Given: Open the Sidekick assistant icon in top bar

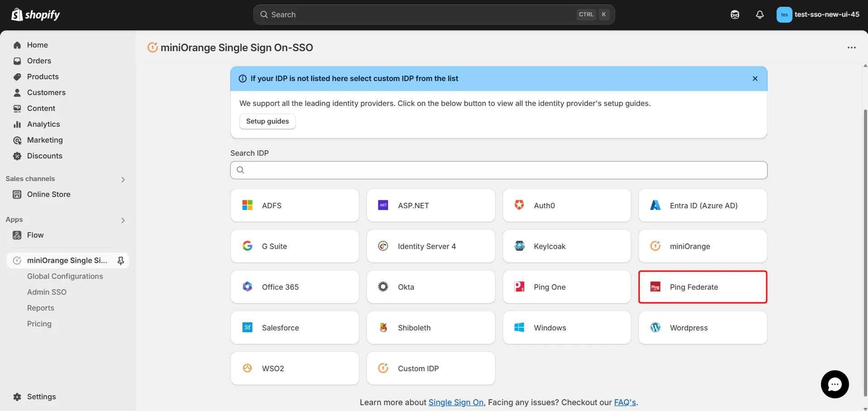Looking at the screenshot, I should click(735, 14).
